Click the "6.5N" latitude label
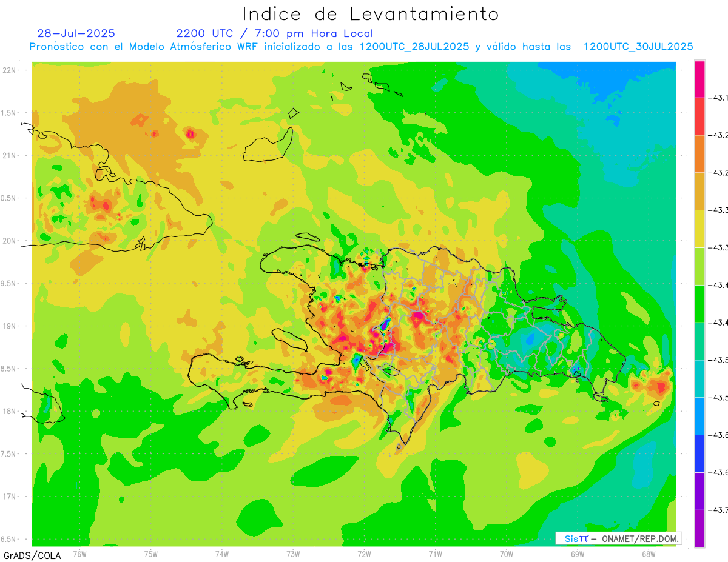Image resolution: width=728 pixels, height=562 pixels. pyautogui.click(x=9, y=540)
